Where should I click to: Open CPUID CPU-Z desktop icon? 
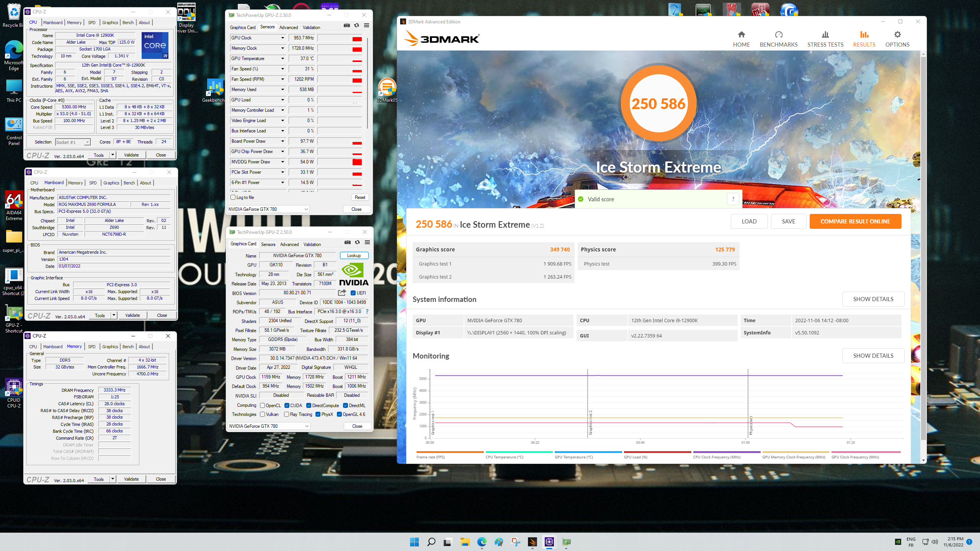click(14, 393)
